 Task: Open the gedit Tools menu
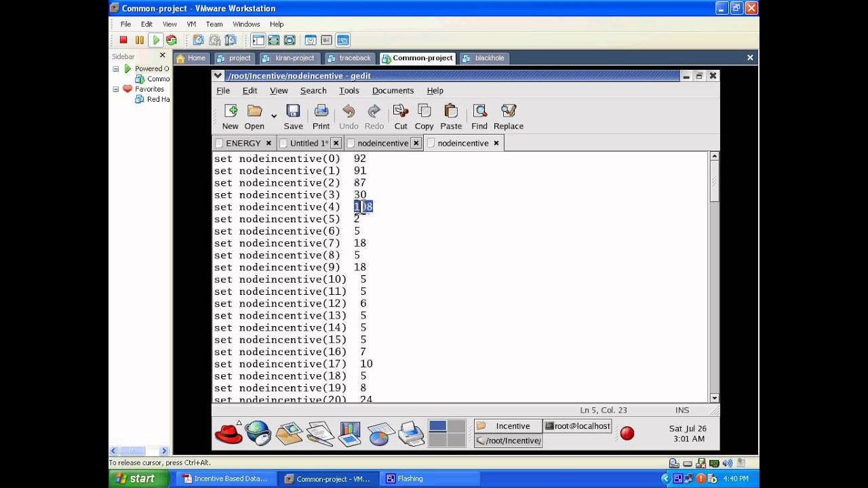pos(349,90)
